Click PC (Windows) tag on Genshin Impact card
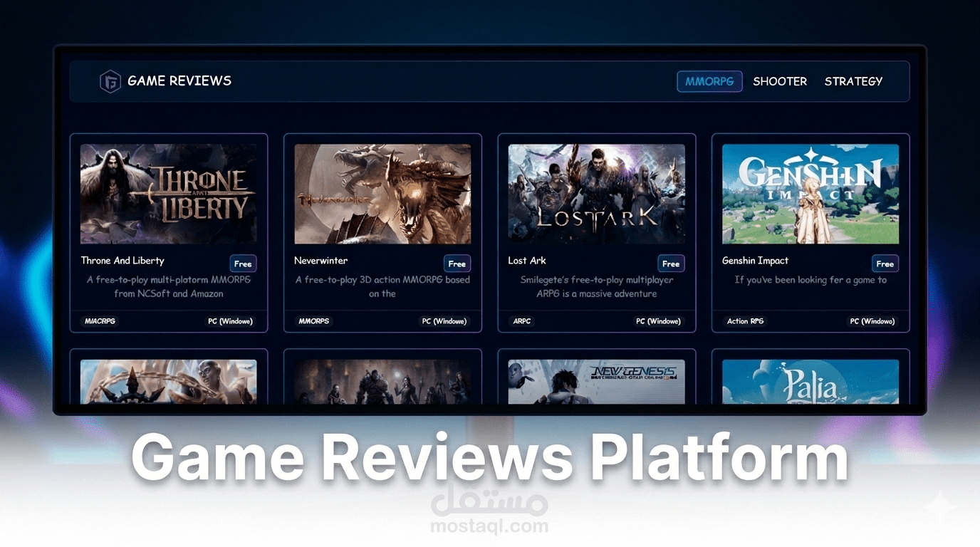 (872, 321)
